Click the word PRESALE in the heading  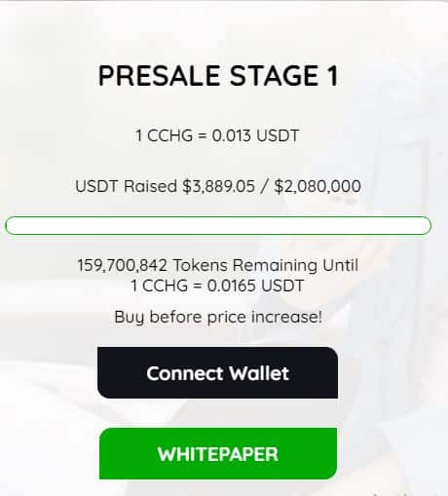(159, 76)
